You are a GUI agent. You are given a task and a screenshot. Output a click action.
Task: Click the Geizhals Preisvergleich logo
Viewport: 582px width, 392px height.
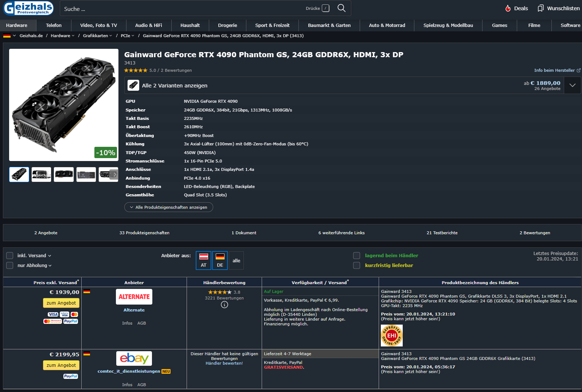[28, 8]
